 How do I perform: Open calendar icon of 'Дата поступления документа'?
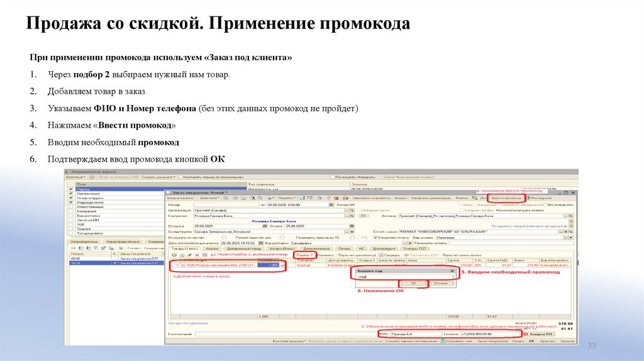coord(261,243)
